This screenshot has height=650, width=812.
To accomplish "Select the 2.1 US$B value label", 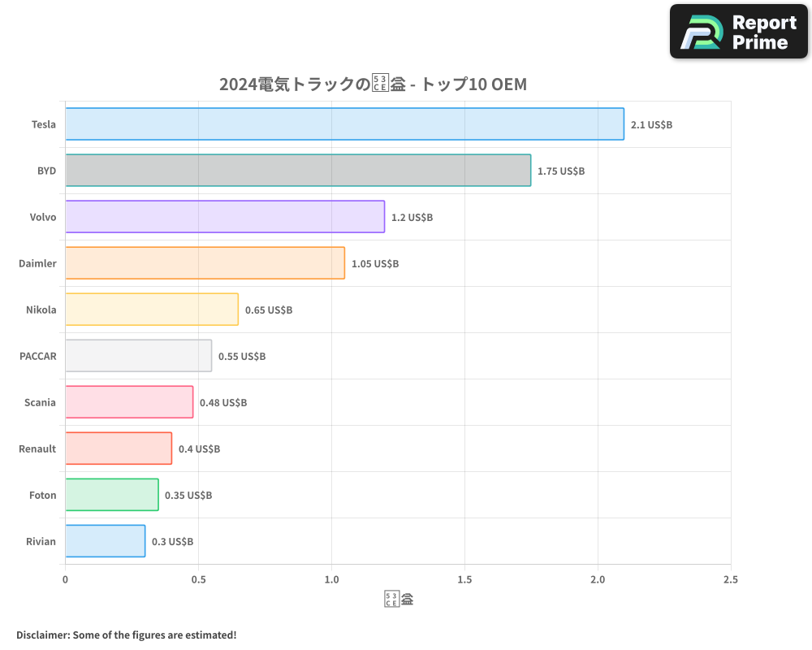I will (x=653, y=125).
